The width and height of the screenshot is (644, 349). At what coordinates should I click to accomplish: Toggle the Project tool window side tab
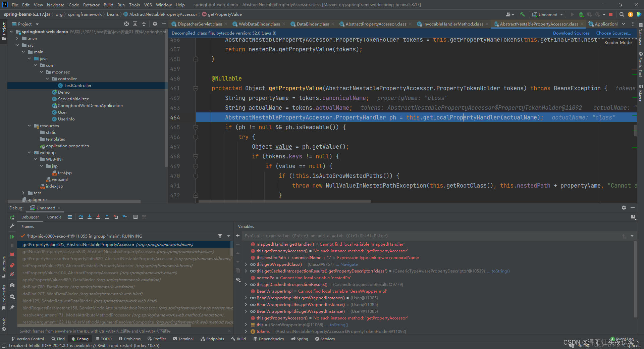4,31
